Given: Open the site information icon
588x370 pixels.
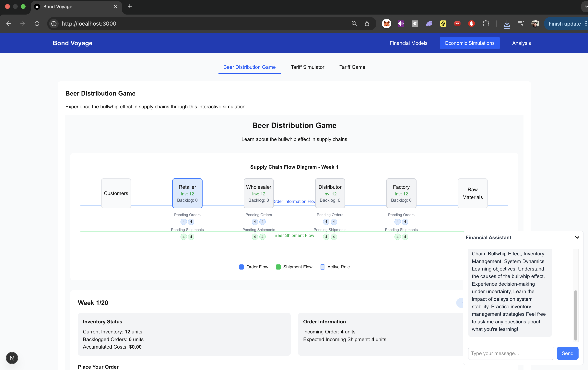Looking at the screenshot, I should 54,24.
